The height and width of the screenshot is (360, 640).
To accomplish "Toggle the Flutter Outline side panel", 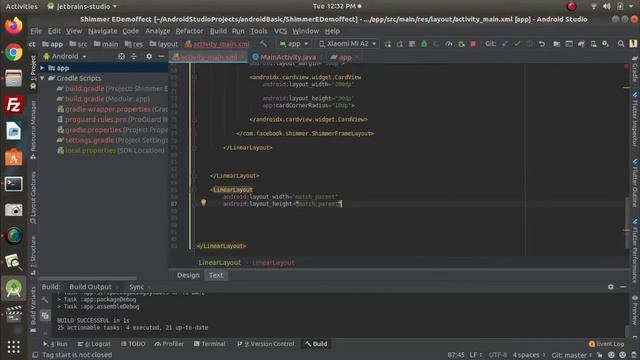I will click(635, 182).
